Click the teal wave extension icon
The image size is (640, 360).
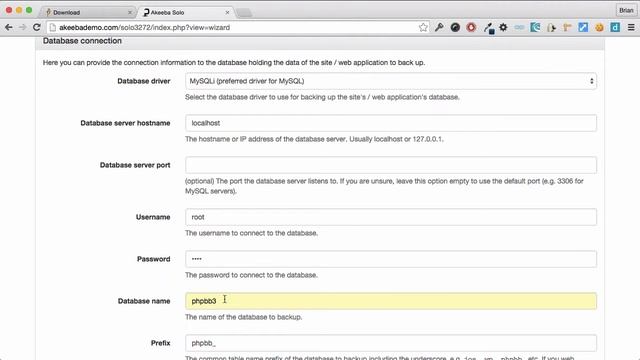tap(535, 27)
